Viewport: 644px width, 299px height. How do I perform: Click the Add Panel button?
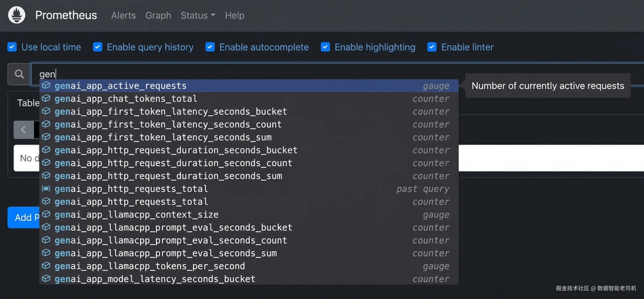(24, 217)
